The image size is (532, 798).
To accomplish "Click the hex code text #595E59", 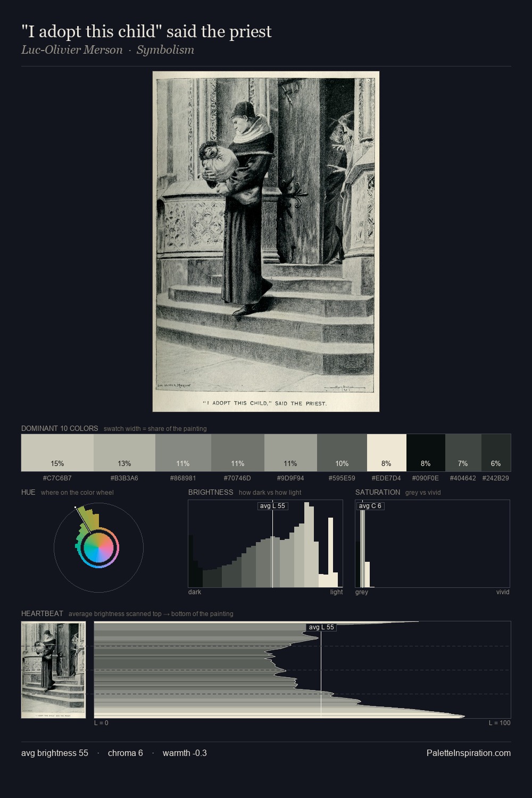I will [342, 478].
